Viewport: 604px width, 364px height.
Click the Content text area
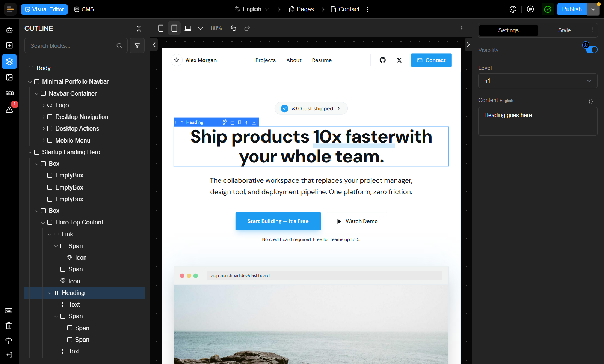tap(538, 121)
